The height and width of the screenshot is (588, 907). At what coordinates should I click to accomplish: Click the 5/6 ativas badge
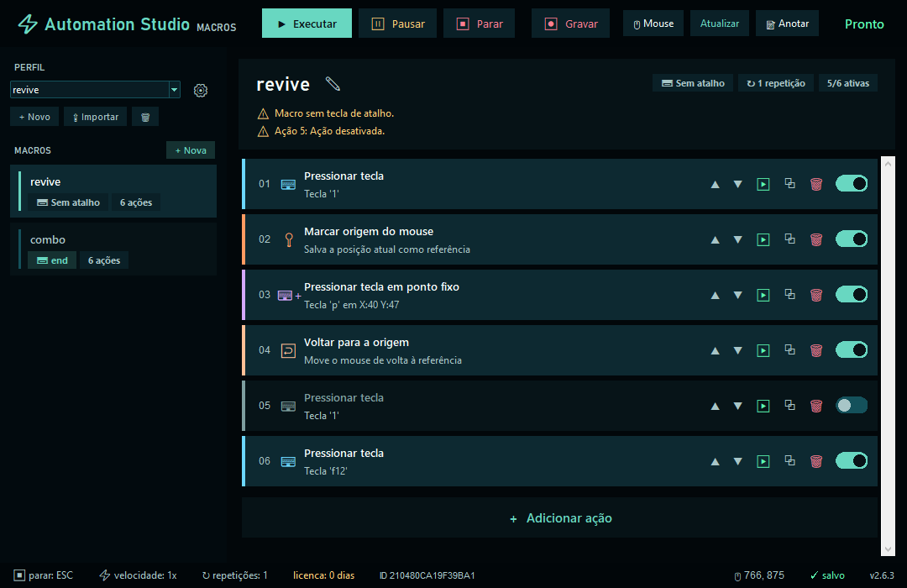(x=848, y=83)
